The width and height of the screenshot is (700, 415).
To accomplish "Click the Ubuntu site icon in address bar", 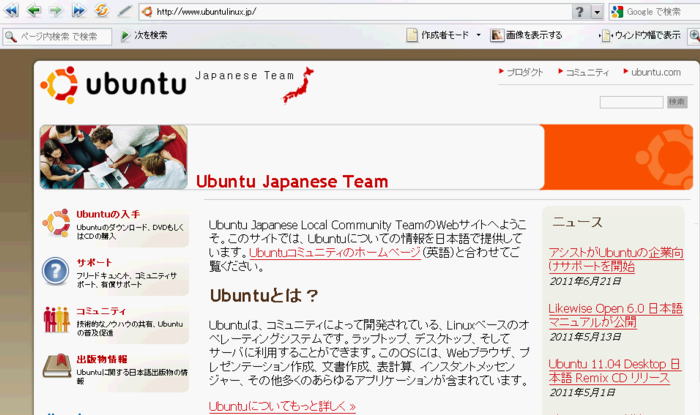I will point(147,12).
